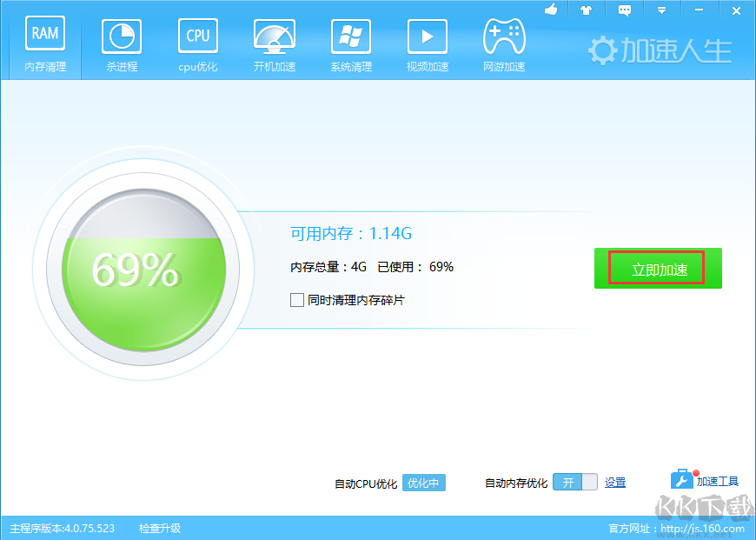Image resolution: width=756 pixels, height=540 pixels.
Task: Open the 网游加速 game acceleration tool
Action: [x=503, y=43]
